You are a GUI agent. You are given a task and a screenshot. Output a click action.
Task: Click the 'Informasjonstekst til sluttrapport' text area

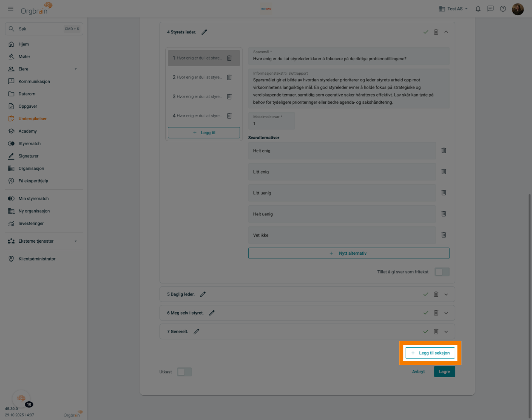point(349,89)
